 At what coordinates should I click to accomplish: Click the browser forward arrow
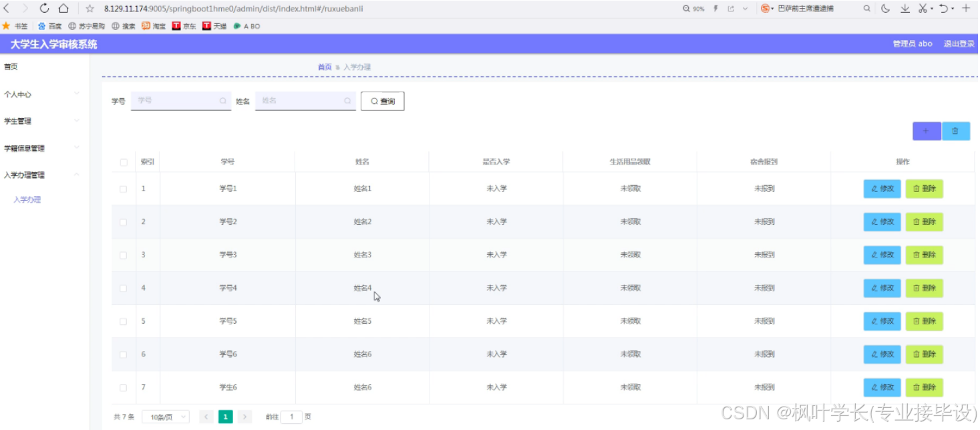pos(25,8)
